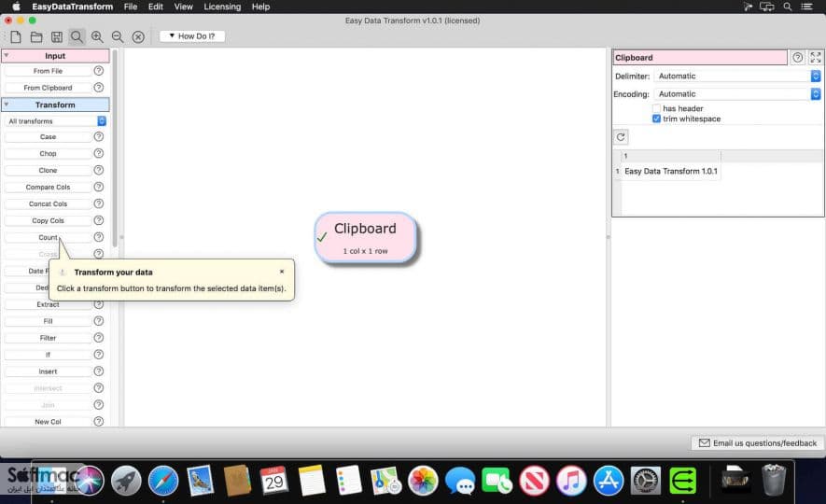Open help icon next to Concat Cols
Screen dimensions: 826x504
[x=99, y=203]
